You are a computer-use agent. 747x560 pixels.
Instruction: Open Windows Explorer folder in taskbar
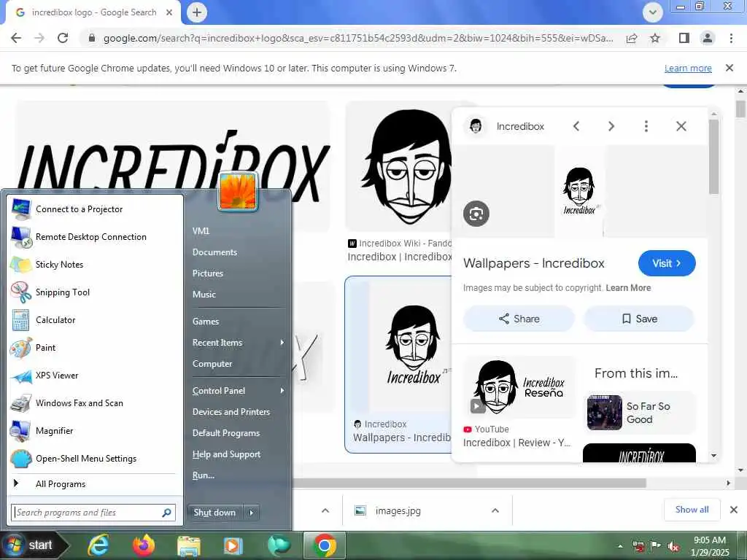(x=189, y=545)
